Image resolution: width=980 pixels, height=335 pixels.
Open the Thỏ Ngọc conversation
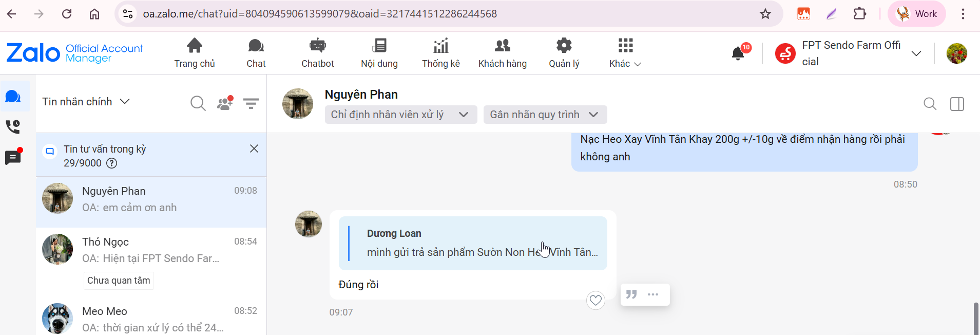[151, 250]
